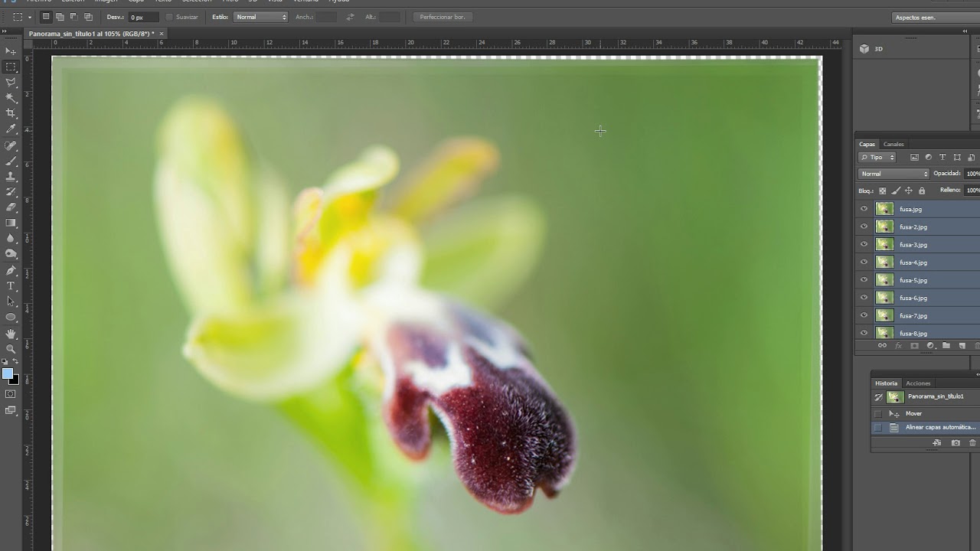Image resolution: width=980 pixels, height=551 pixels.
Task: Open the Tipo layer filter dropdown
Action: click(x=877, y=158)
